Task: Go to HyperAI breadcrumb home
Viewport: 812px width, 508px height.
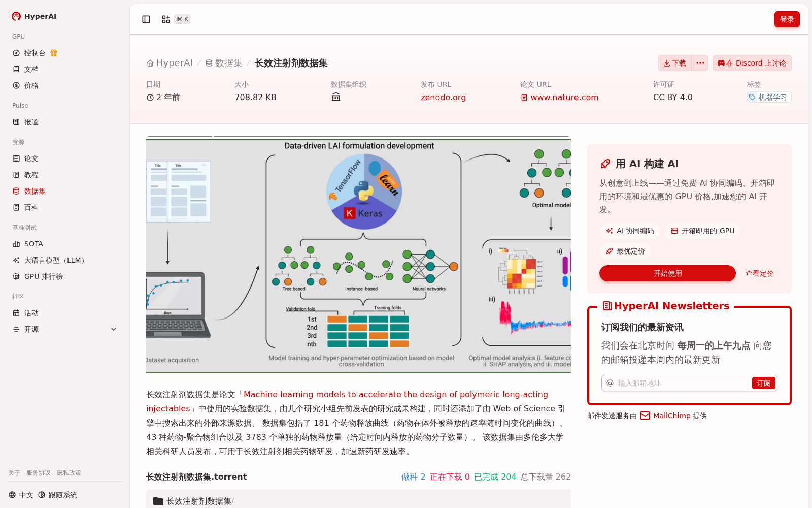Action: (170, 63)
